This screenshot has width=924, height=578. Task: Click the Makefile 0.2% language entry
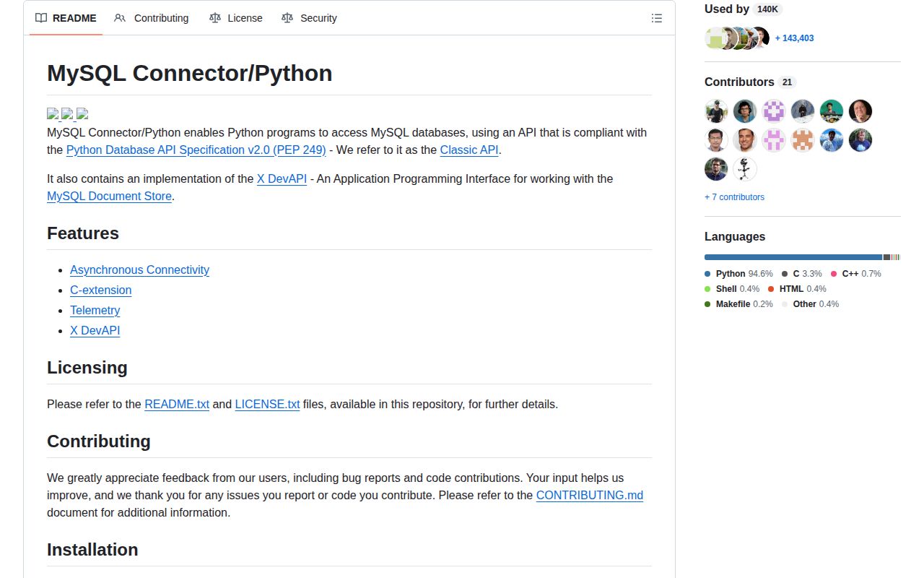[x=738, y=304]
